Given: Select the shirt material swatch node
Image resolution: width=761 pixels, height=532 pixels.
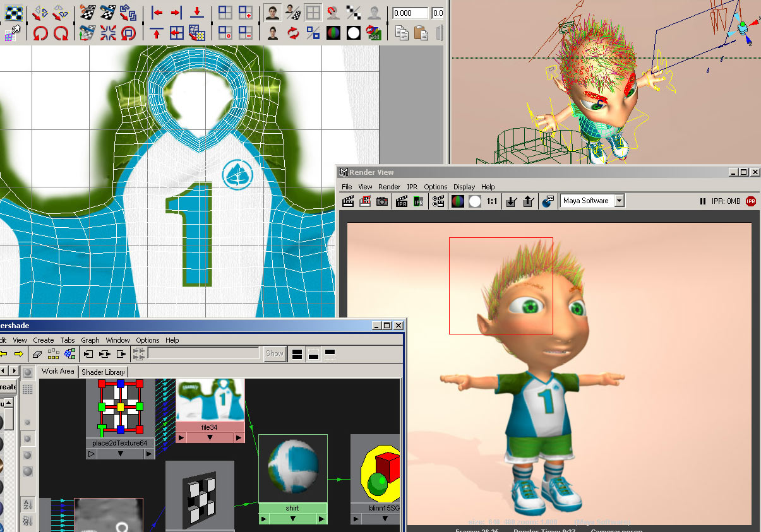Looking at the screenshot, I should click(x=292, y=468).
